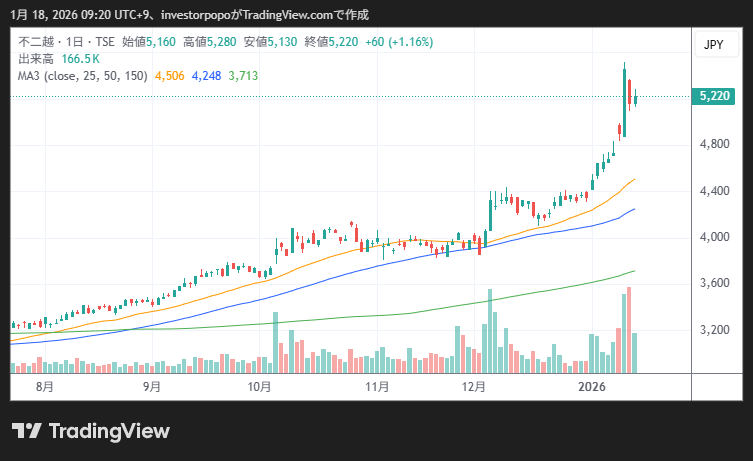Open the JPY currency selector
Screen dimensions: 753x461
pos(713,45)
